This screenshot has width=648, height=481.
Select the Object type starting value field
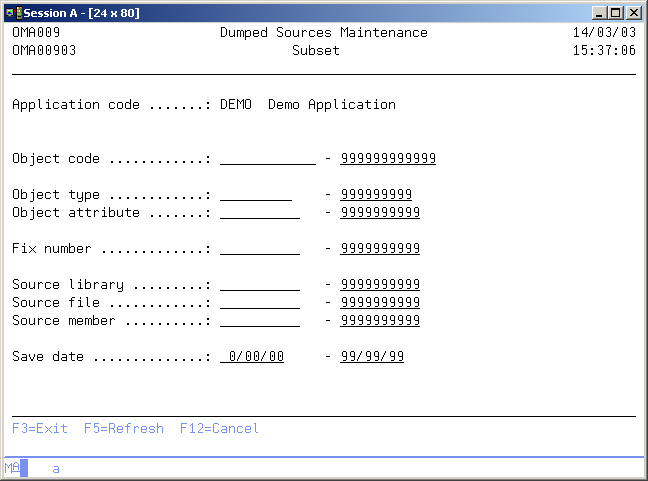[255, 194]
